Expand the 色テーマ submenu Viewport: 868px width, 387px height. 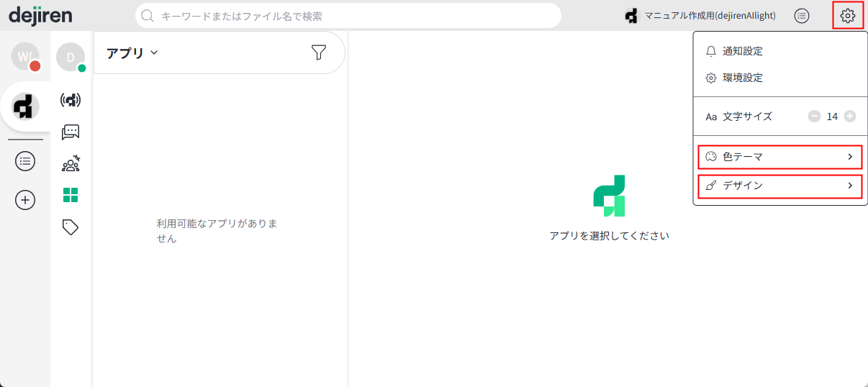coord(780,157)
